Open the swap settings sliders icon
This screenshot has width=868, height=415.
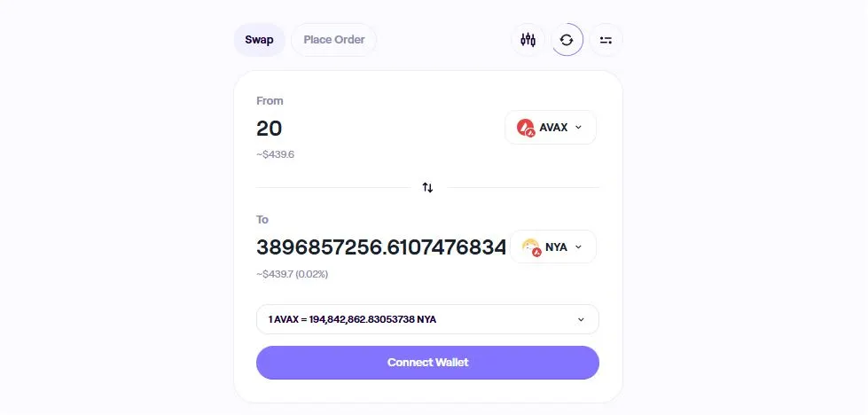(x=606, y=40)
